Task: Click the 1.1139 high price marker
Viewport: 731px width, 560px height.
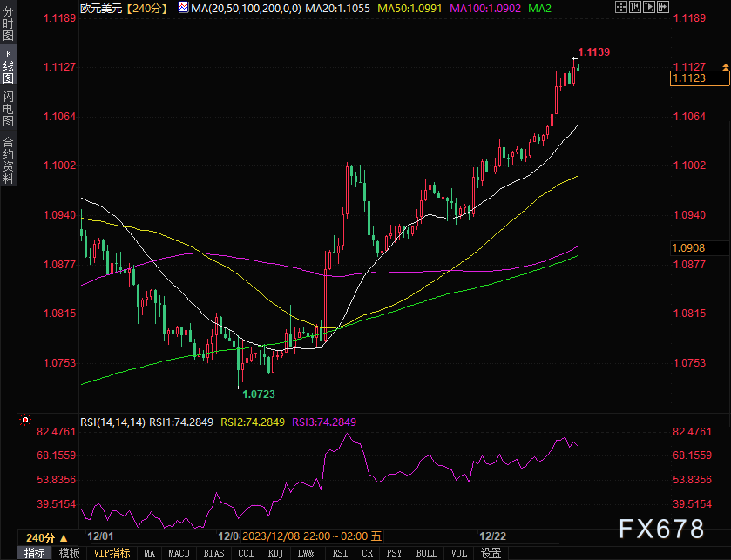Action: point(593,52)
